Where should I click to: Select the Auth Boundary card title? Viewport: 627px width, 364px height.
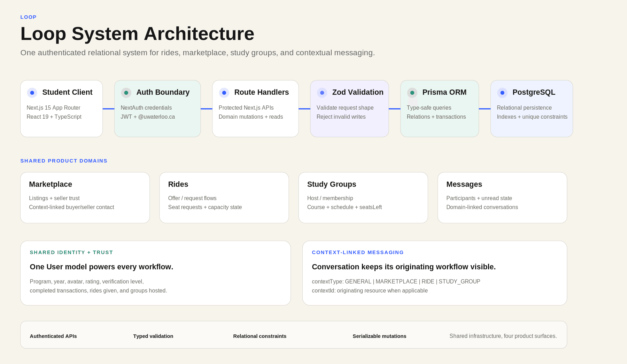click(163, 92)
